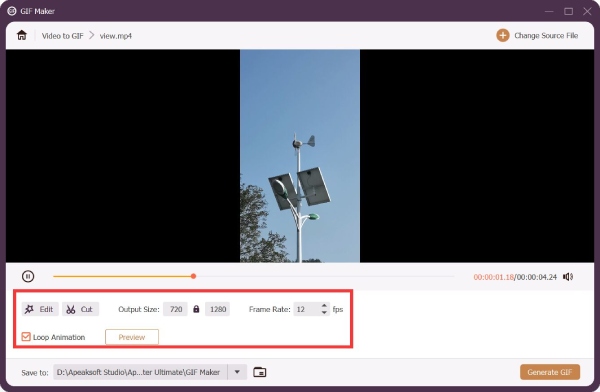
Task: Click the plus icon for changing source
Action: pos(502,36)
